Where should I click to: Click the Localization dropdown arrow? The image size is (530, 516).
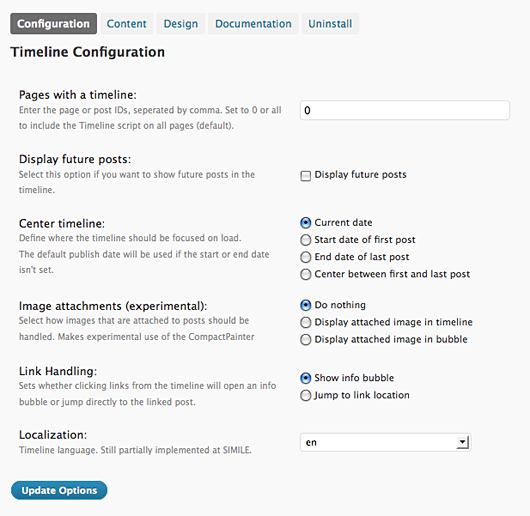(x=462, y=442)
